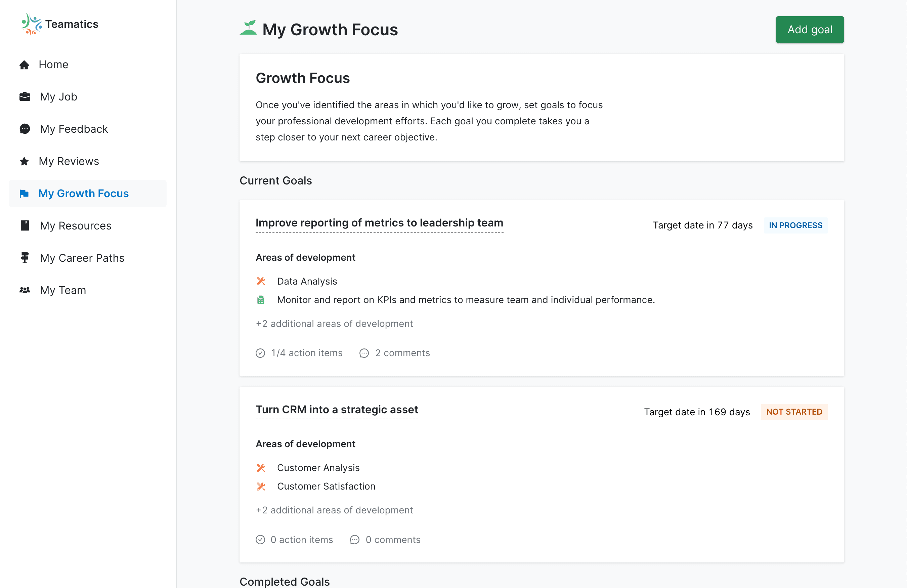Viewport: 907px width, 588px height.
Task: Click check-circle icon beside 1/4 action items
Action: (x=260, y=353)
